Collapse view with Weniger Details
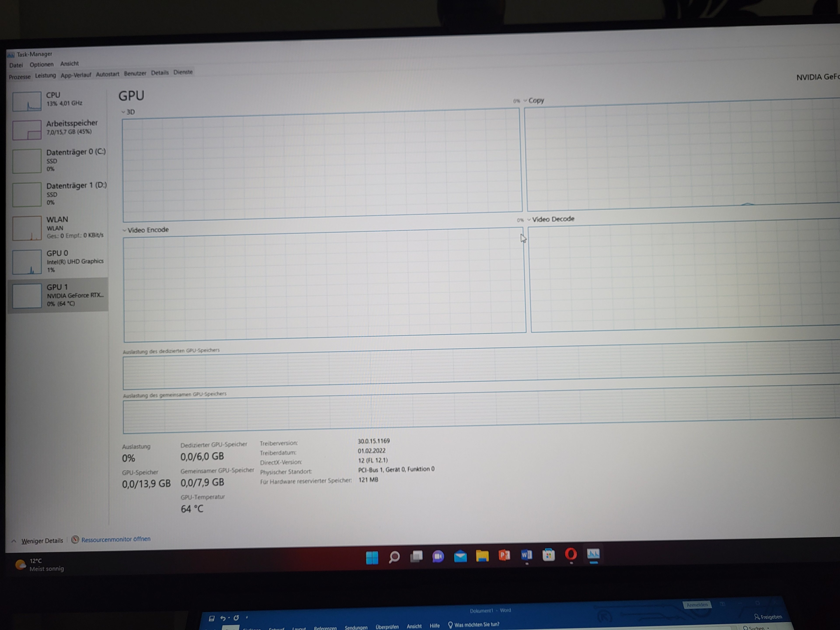The height and width of the screenshot is (630, 840). coord(42,541)
